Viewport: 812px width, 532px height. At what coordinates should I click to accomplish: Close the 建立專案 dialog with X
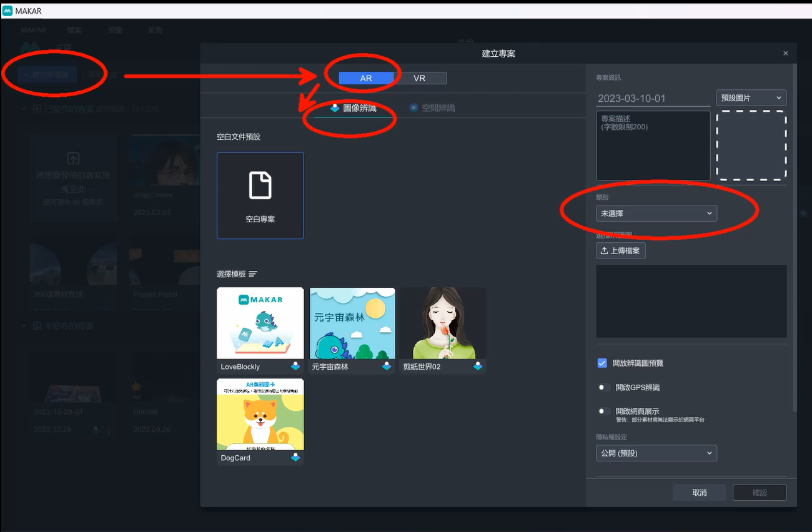click(786, 54)
